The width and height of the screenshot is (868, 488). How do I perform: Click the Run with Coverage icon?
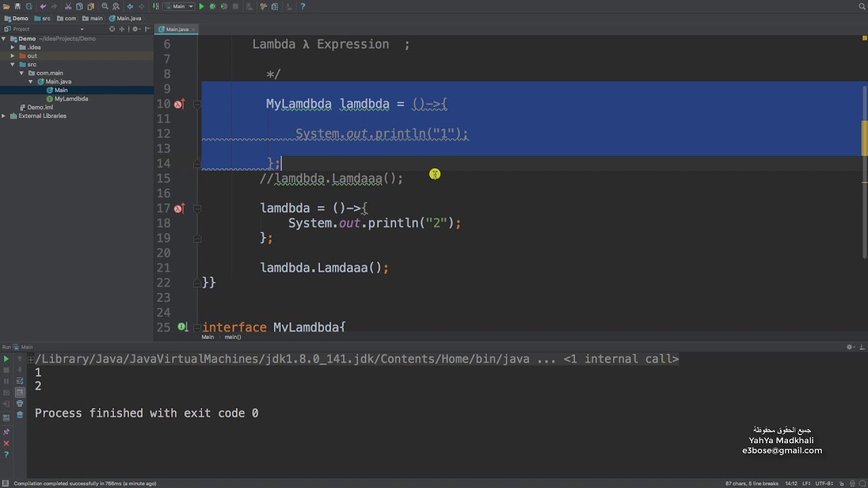(224, 6)
